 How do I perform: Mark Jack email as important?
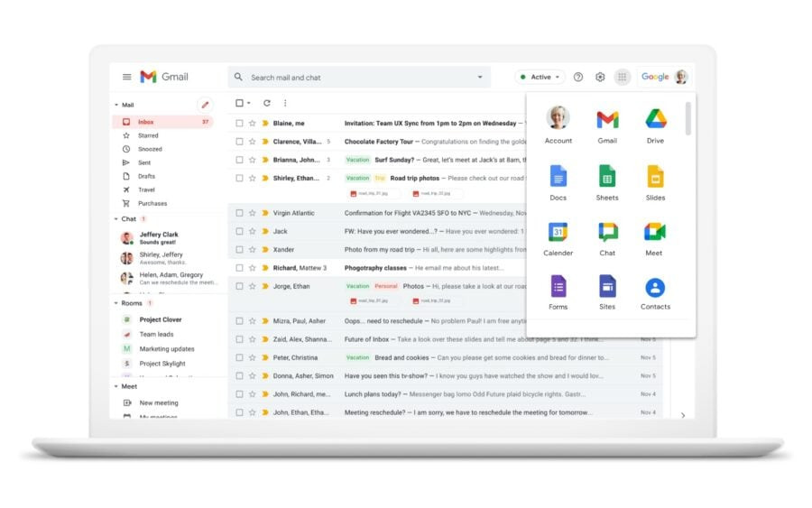(265, 232)
